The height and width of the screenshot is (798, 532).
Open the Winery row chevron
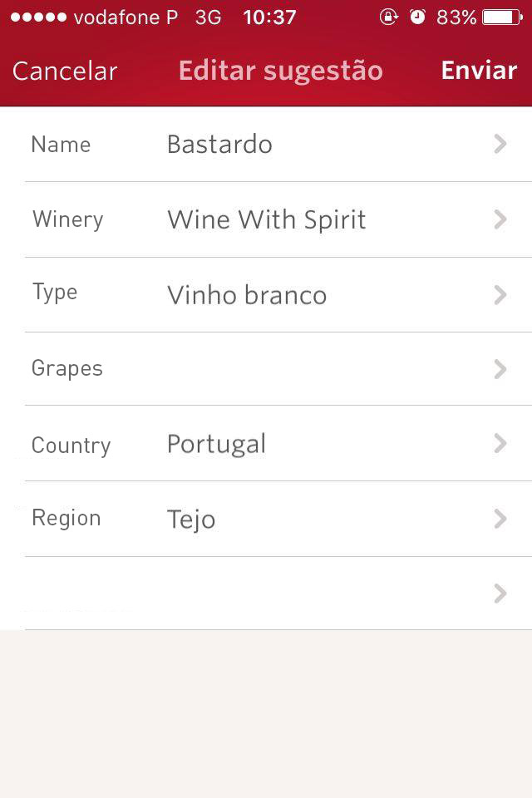pyautogui.click(x=500, y=219)
